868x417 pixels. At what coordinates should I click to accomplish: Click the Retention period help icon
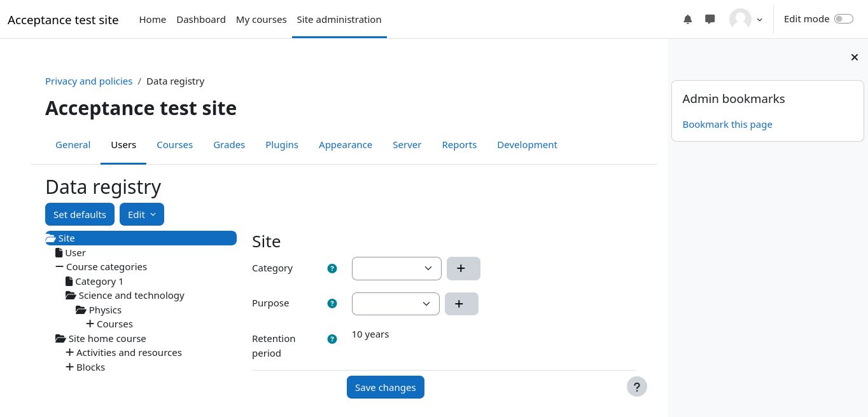tap(332, 339)
